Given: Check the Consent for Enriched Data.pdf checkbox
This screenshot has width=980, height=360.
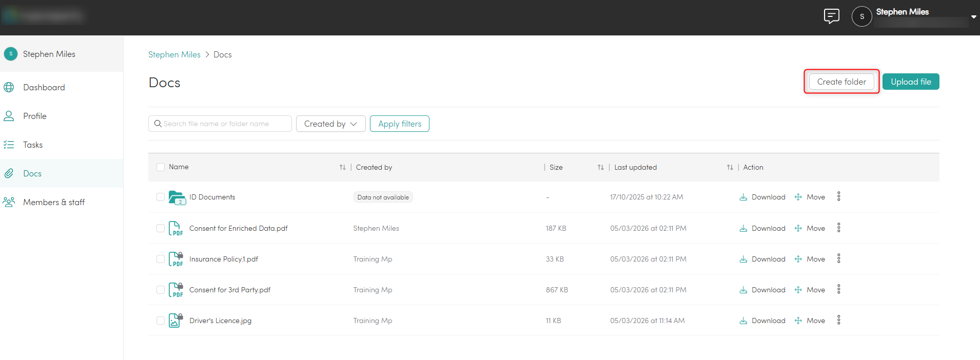Looking at the screenshot, I should pyautogui.click(x=161, y=228).
